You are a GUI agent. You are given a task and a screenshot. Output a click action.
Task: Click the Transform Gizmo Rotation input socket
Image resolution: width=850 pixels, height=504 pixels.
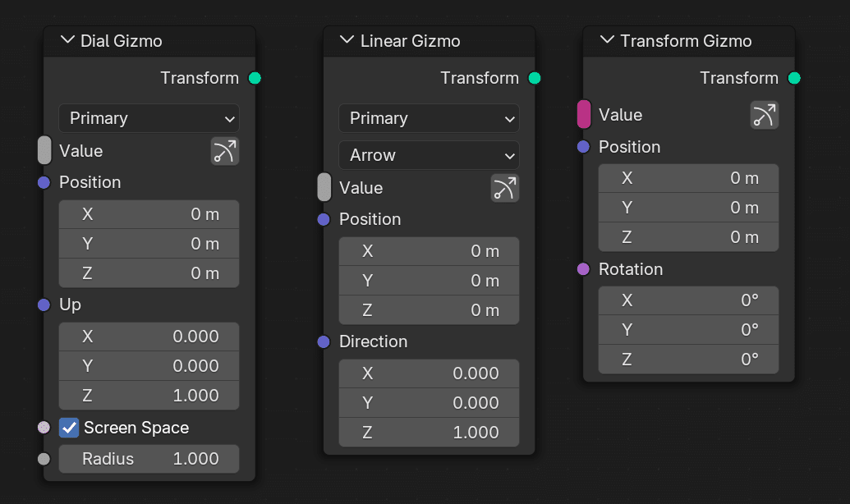(x=584, y=269)
